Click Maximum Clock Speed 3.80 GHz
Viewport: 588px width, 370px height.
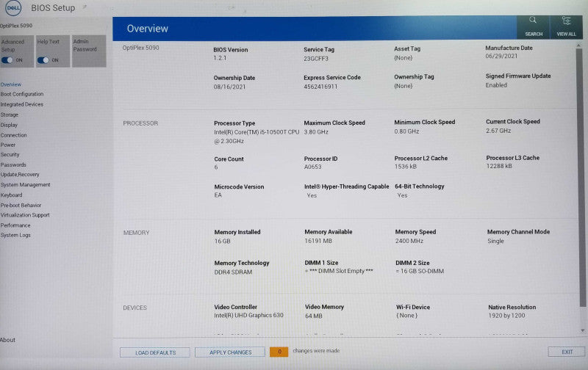[316, 132]
